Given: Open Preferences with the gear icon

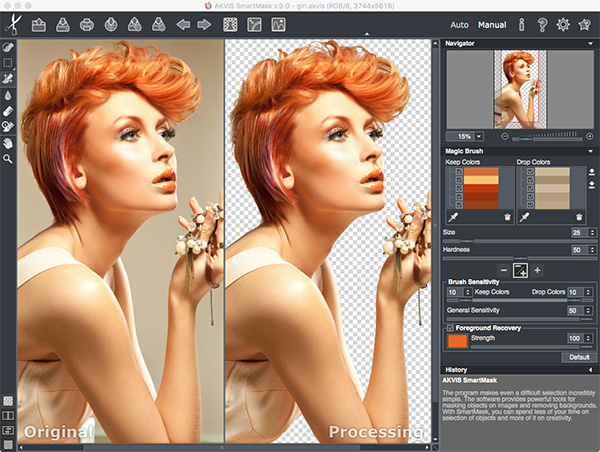Looking at the screenshot, I should click(563, 24).
